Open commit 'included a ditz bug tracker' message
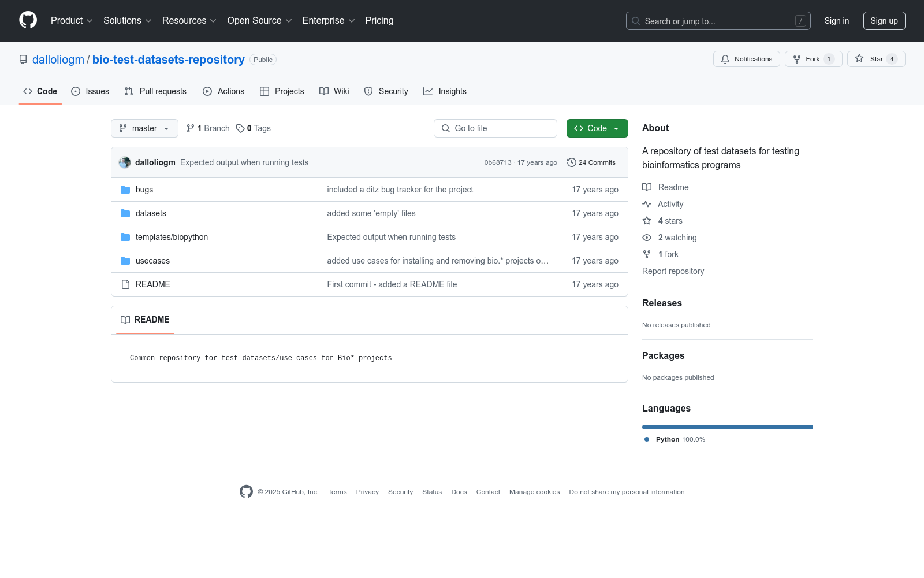 tap(400, 190)
